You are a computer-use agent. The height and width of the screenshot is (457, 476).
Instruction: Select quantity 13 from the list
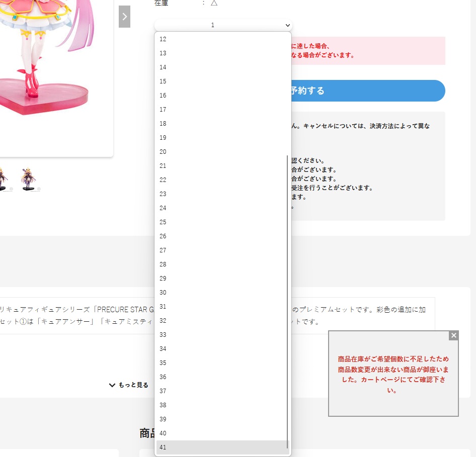click(x=223, y=53)
